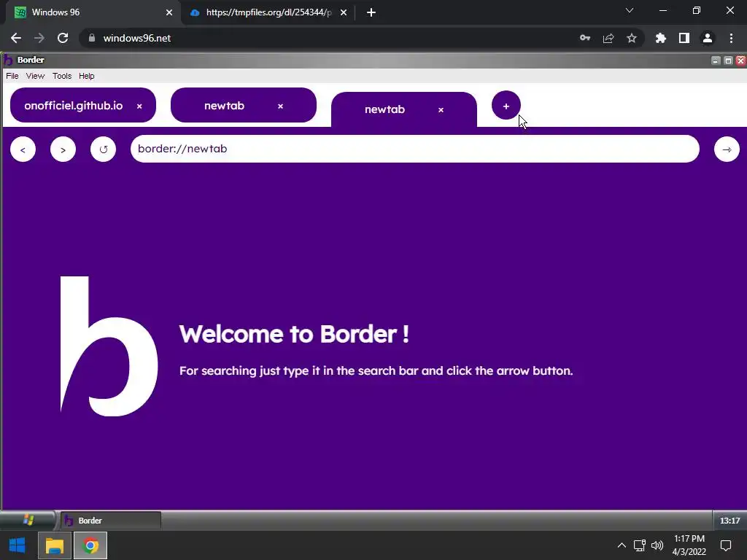Switch to the tmpfiles.org Chrome tab
Screen dimensions: 747x560
pyautogui.click(x=268, y=12)
